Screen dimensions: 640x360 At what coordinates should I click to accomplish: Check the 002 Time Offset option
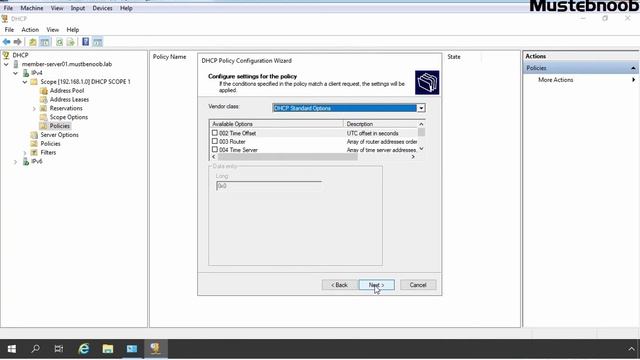tap(215, 133)
